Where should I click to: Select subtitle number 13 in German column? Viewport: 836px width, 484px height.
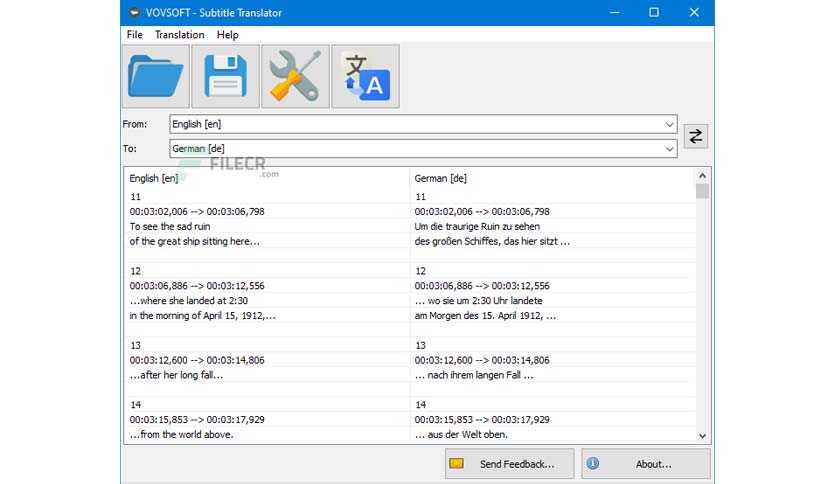[x=421, y=345]
